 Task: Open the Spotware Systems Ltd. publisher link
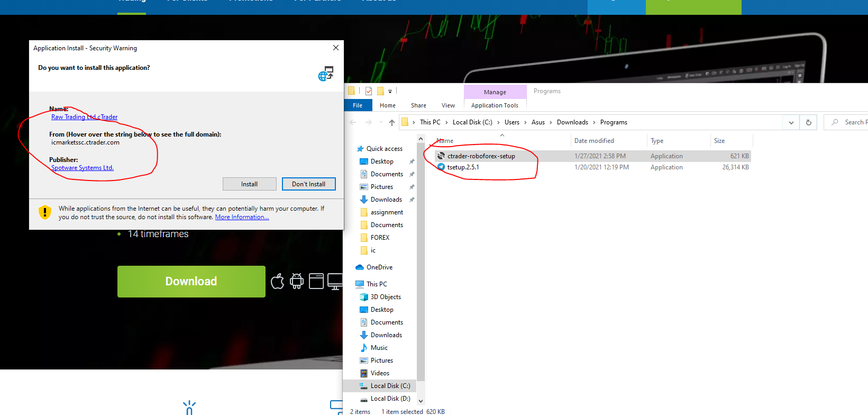(x=83, y=168)
